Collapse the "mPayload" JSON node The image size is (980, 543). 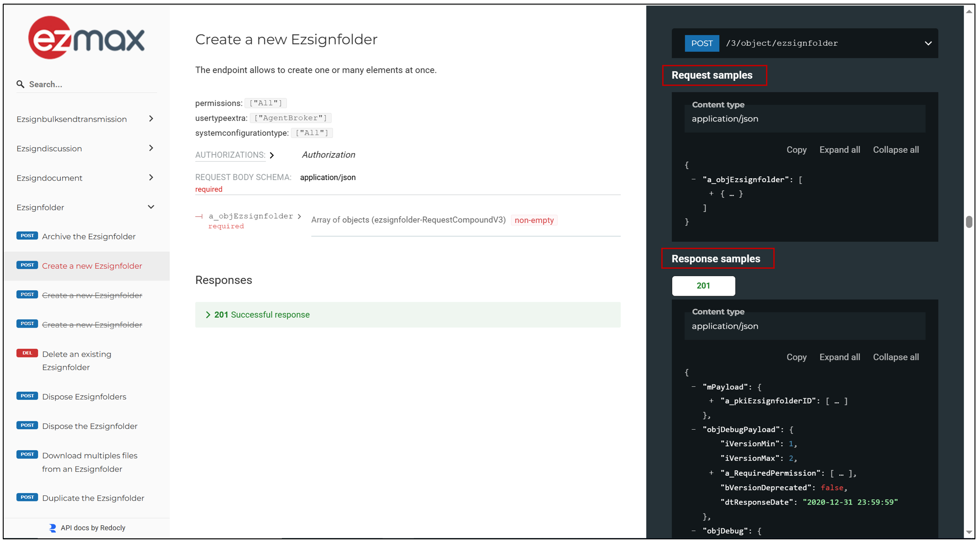point(694,387)
